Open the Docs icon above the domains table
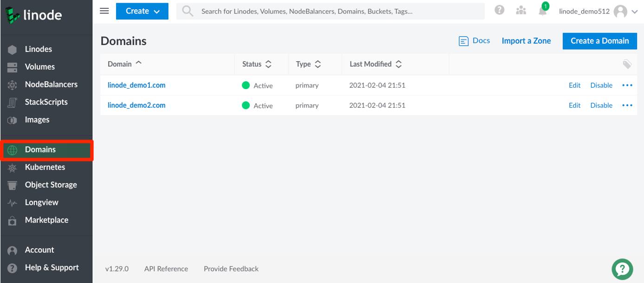644x283 pixels. pos(464,40)
